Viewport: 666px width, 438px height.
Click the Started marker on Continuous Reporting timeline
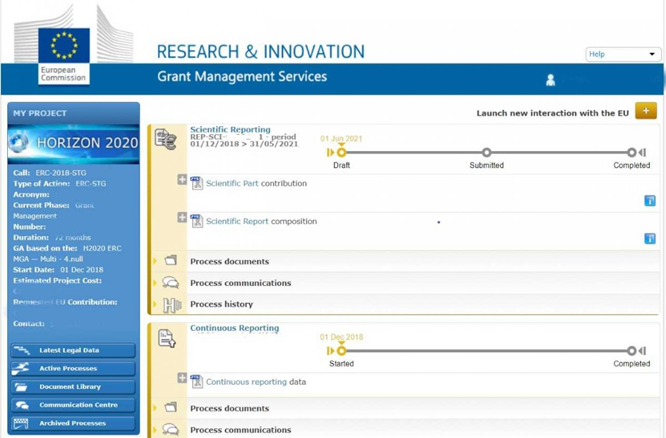pos(341,351)
